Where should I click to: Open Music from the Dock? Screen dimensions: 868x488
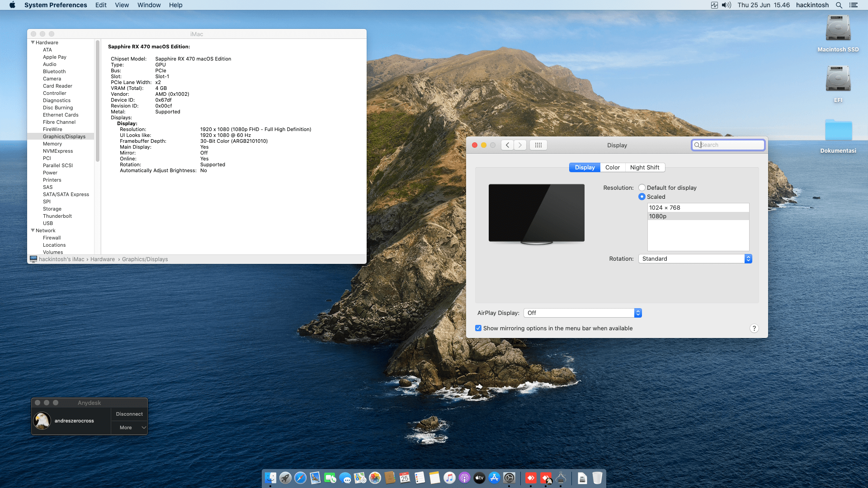[x=449, y=478]
